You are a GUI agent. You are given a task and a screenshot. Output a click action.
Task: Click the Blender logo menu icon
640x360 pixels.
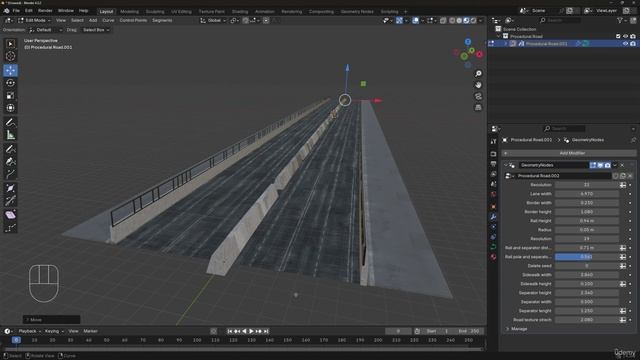[x=7, y=11]
